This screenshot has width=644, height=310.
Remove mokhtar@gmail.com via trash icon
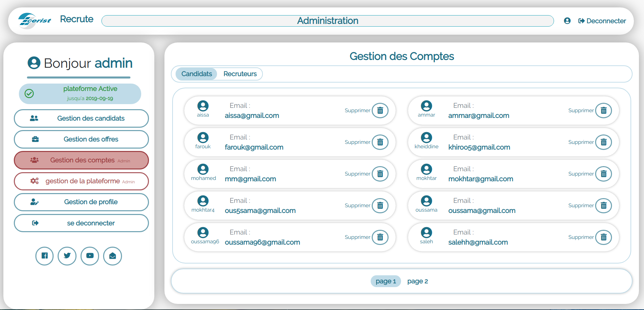pyautogui.click(x=604, y=174)
